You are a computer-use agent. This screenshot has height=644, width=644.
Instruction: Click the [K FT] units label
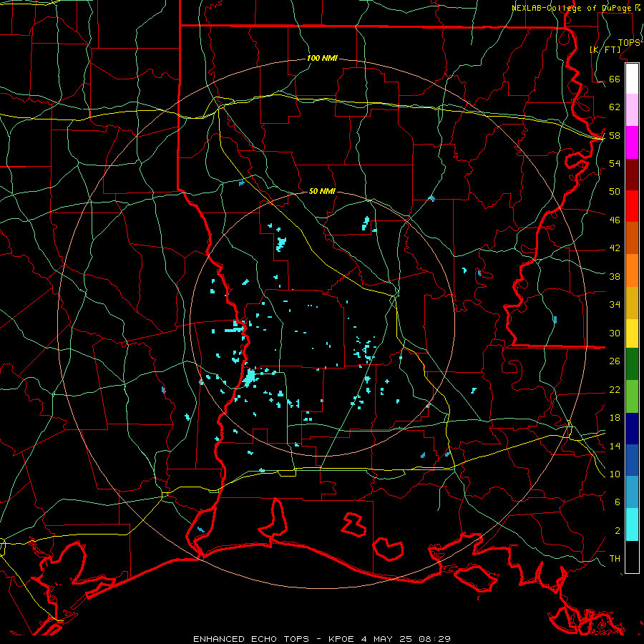[605, 49]
